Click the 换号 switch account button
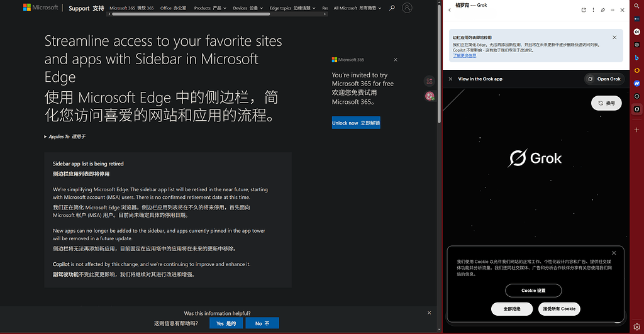This screenshot has height=334, width=644. click(606, 103)
